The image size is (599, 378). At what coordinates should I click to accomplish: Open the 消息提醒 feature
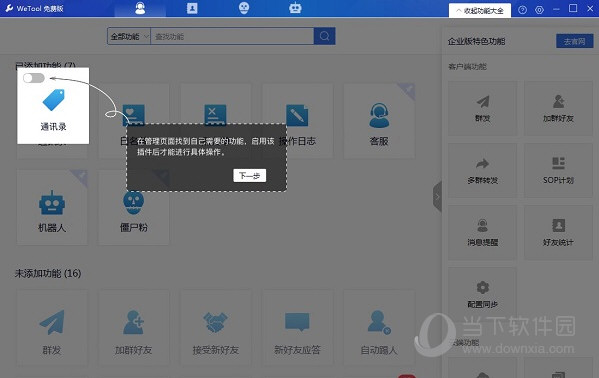click(482, 232)
